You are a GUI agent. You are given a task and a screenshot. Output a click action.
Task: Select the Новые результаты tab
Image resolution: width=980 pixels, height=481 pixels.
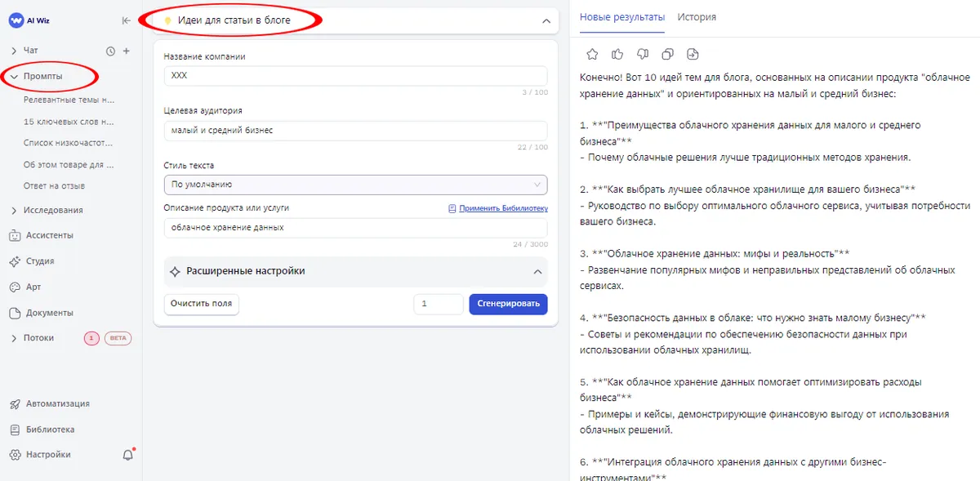[x=621, y=16]
